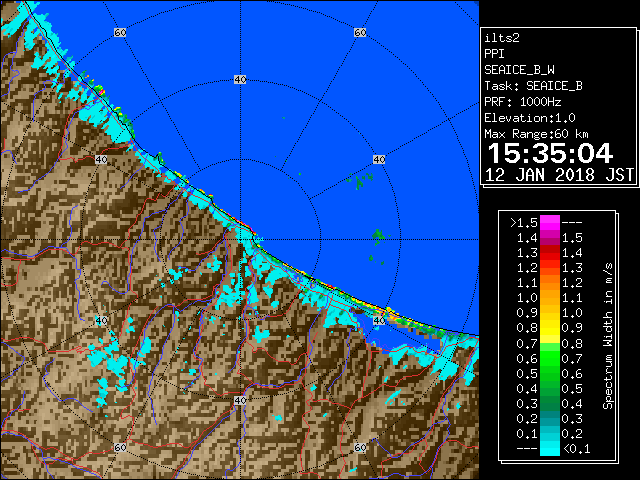Screen dimensions: 640x480
Task: Click the "60" ring label in the southeast
Action: click(x=360, y=447)
